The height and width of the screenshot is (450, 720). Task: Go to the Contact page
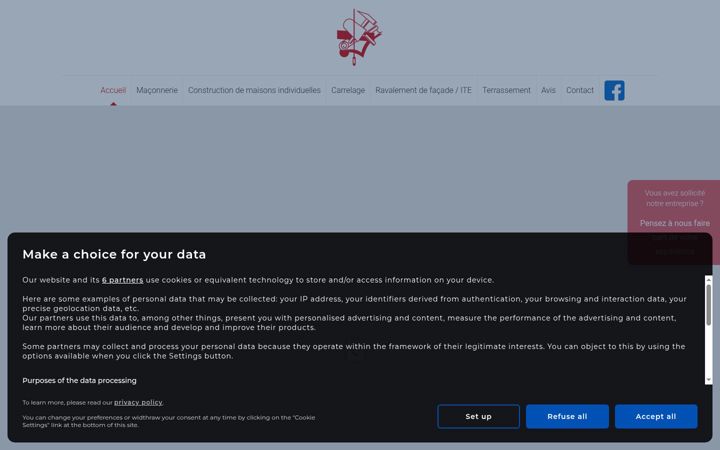point(580,90)
